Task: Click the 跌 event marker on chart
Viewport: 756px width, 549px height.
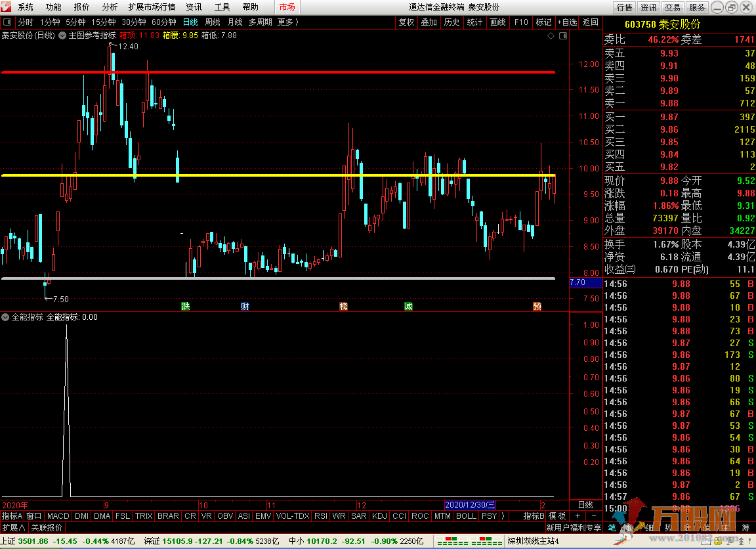Action: 186,306
